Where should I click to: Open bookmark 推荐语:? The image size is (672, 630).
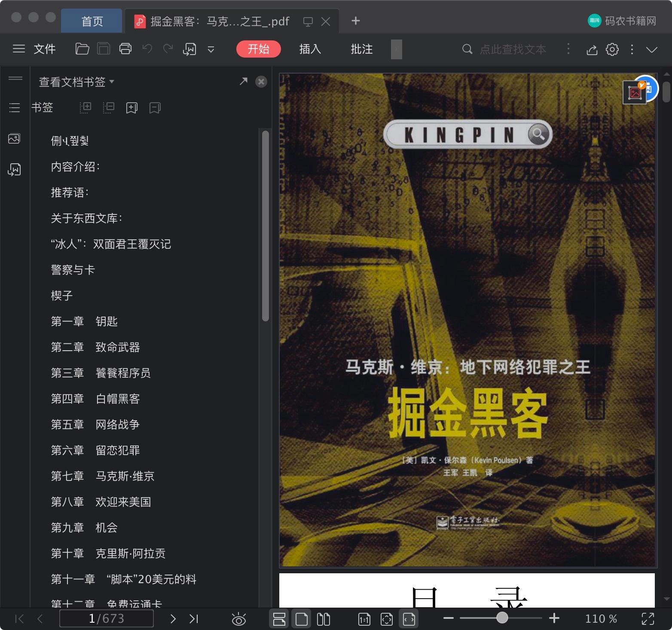pyautogui.click(x=70, y=193)
